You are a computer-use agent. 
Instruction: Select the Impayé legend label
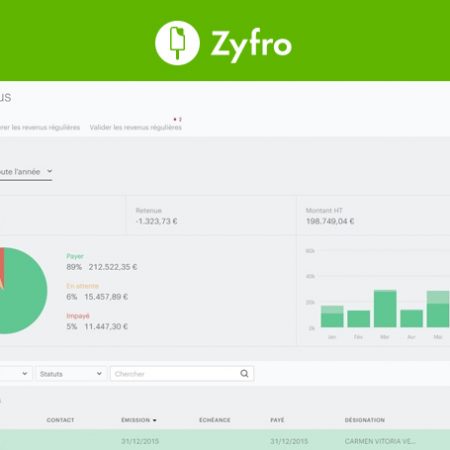click(78, 316)
